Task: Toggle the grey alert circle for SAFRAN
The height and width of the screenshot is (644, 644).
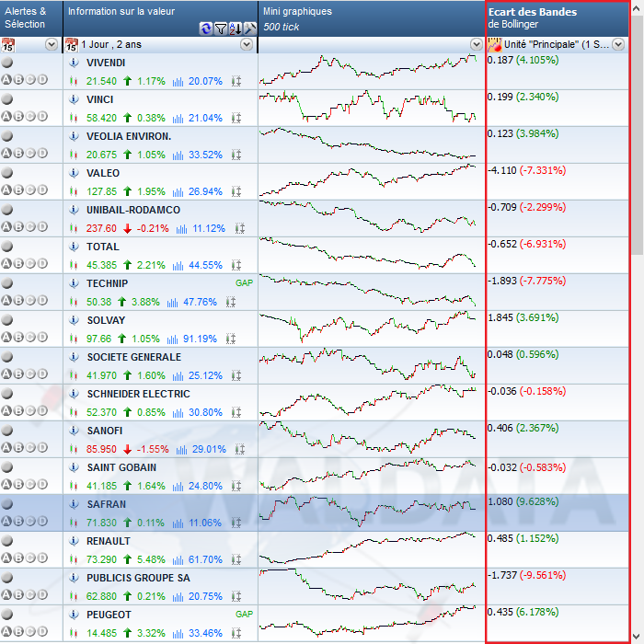Action: (x=7, y=504)
